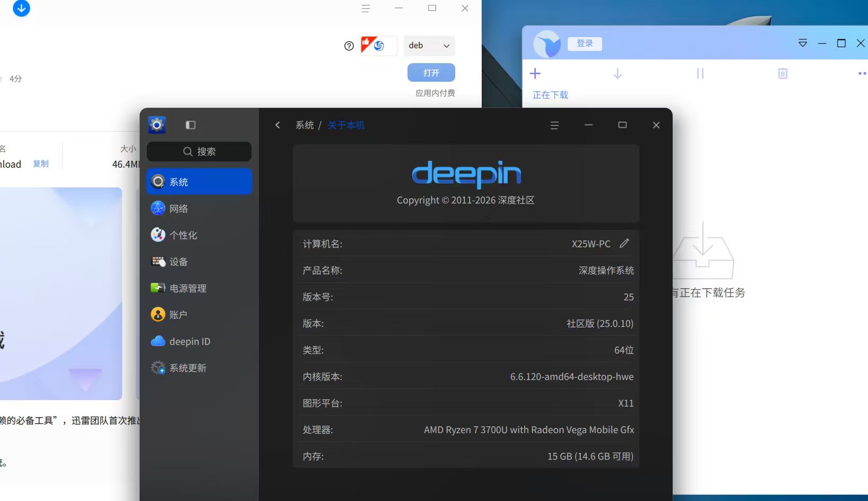The width and height of the screenshot is (868, 501).
Task: Open the download manager title bar dropdown menu
Action: [x=803, y=43]
